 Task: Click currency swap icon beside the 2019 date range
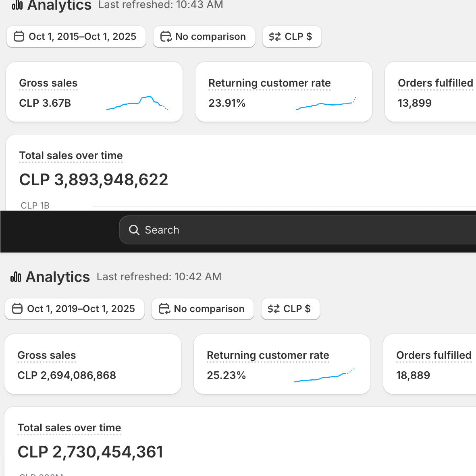point(274,309)
